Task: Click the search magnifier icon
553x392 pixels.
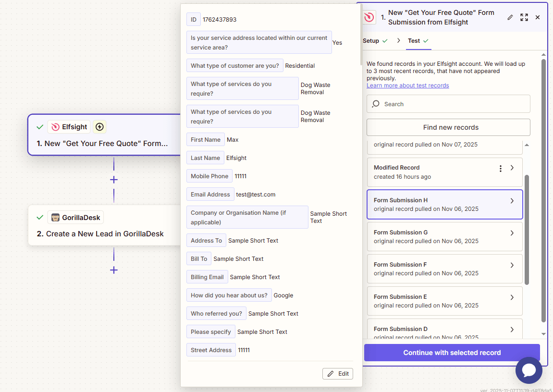Action: point(376,104)
